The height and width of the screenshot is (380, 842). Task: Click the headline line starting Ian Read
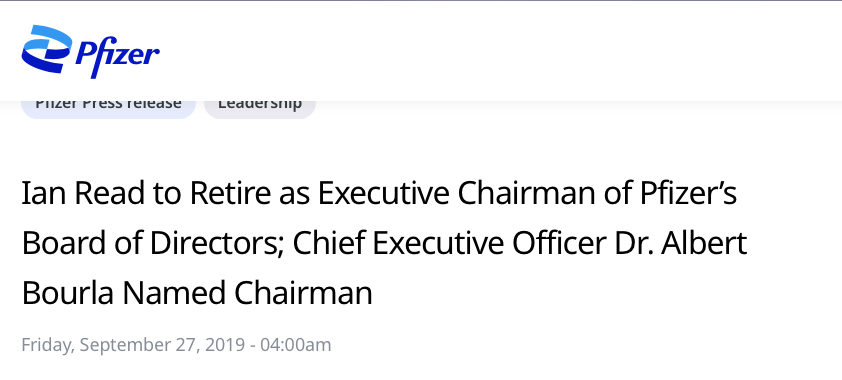point(379,194)
